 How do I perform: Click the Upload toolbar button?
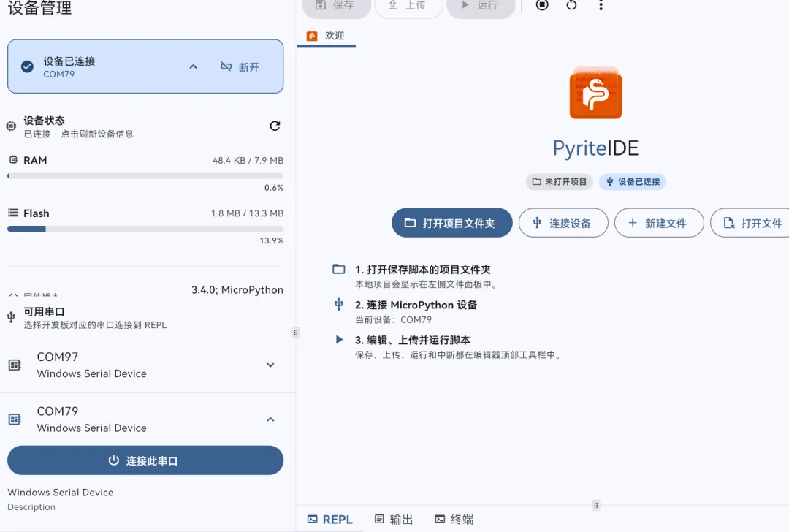coord(408,6)
